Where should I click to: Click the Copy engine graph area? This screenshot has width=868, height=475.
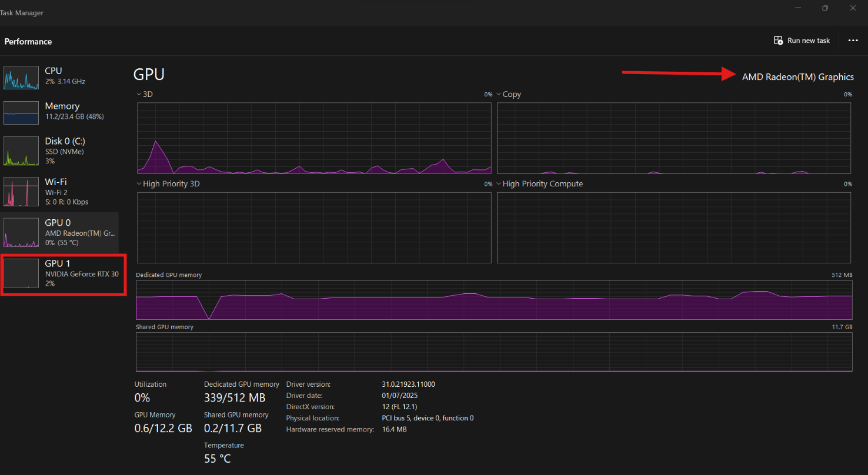[x=673, y=138]
